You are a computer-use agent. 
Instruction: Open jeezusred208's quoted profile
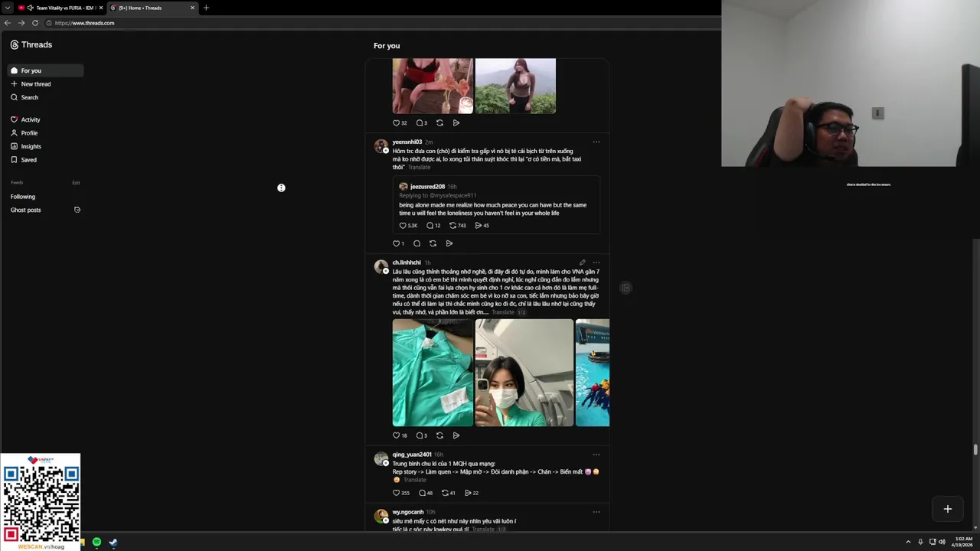[x=427, y=187]
